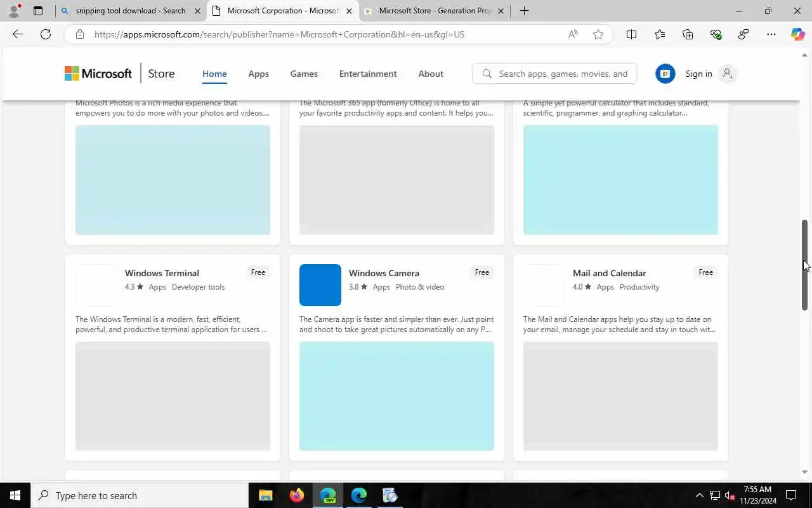
Task: Click Windows Terminal screenshot placeholder
Action: click(173, 396)
